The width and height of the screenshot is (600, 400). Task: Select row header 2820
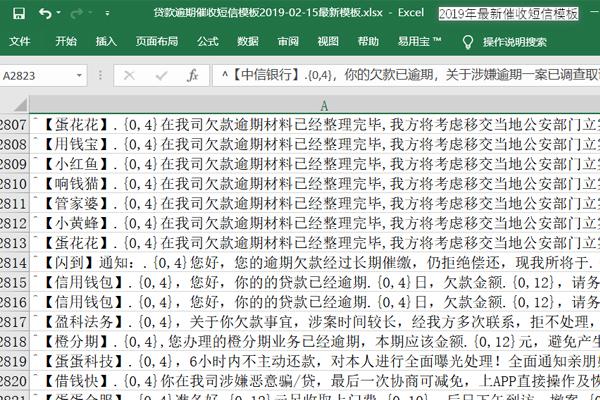pos(14,381)
